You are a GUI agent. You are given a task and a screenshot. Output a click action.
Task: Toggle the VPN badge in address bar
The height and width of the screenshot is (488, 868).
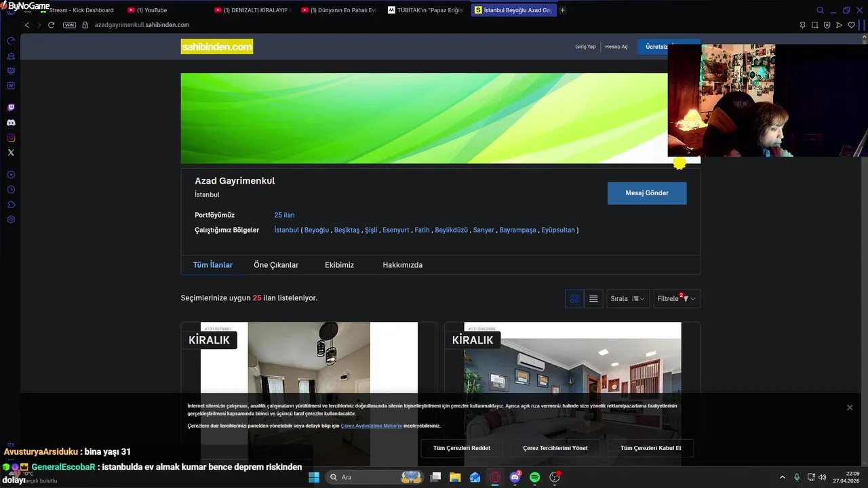tap(69, 25)
